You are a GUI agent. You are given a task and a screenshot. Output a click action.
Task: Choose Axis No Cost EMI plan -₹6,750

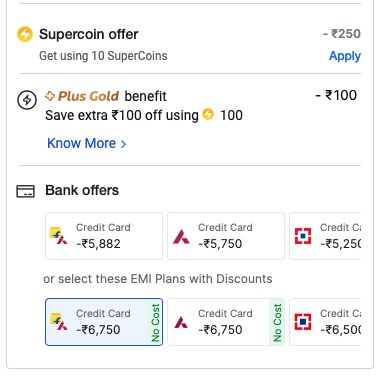[x=226, y=322]
